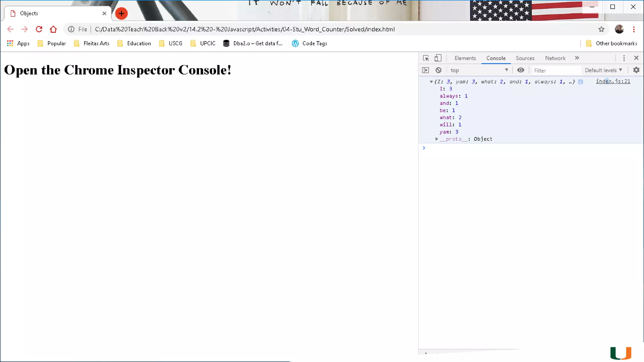This screenshot has width=644, height=362.
Task: Expand the __proto__ Object entry
Action: click(x=436, y=139)
